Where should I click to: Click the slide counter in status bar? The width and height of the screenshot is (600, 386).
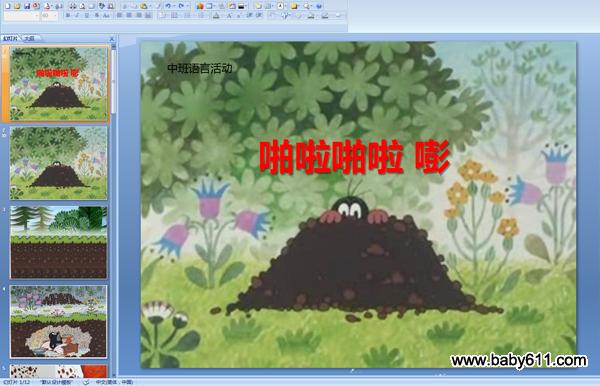click(x=16, y=382)
